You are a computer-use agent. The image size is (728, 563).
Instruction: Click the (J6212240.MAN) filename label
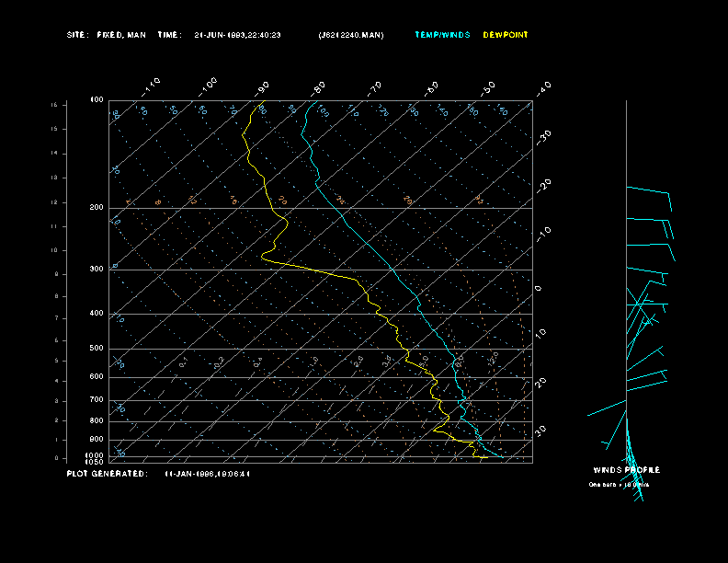tap(351, 35)
